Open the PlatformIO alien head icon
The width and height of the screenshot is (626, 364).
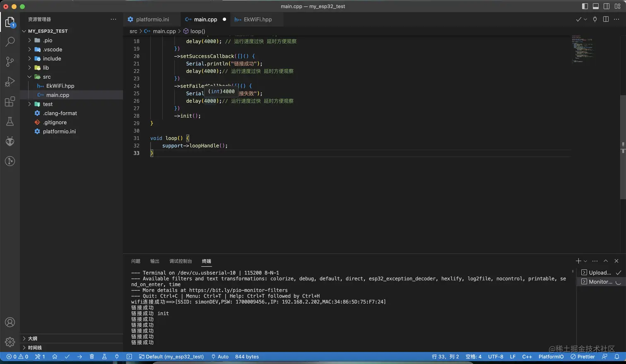[10, 141]
